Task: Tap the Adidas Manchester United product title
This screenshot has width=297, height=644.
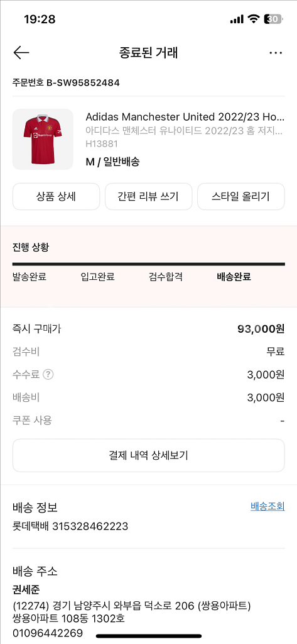Action: point(185,116)
